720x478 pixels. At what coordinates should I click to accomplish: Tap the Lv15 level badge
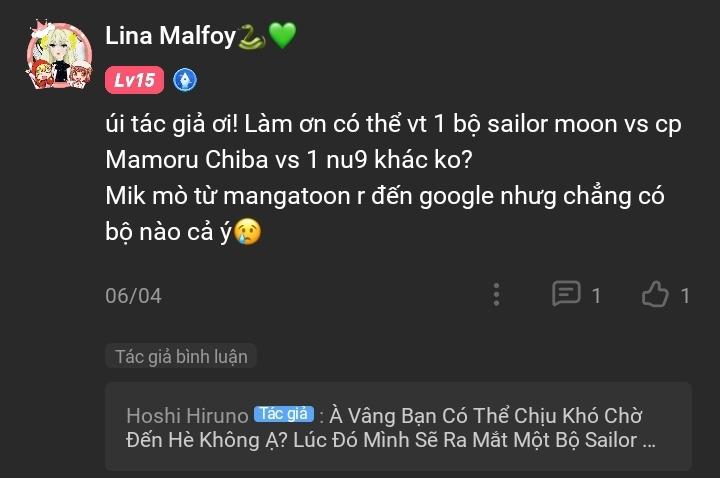click(135, 80)
